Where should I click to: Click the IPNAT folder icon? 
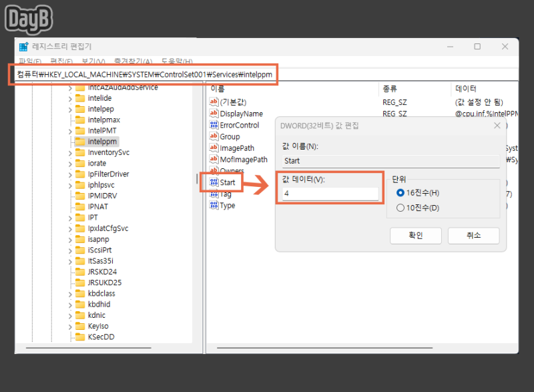pos(80,207)
